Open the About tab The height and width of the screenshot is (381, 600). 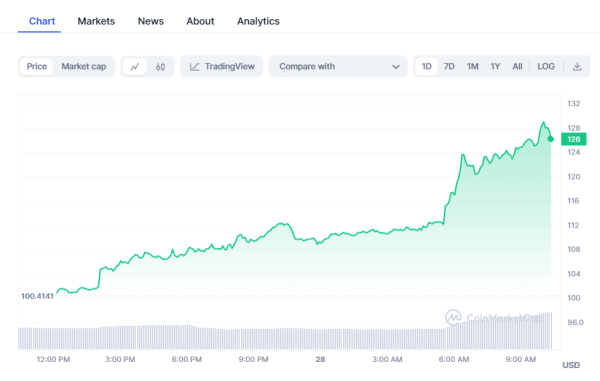[x=200, y=21]
